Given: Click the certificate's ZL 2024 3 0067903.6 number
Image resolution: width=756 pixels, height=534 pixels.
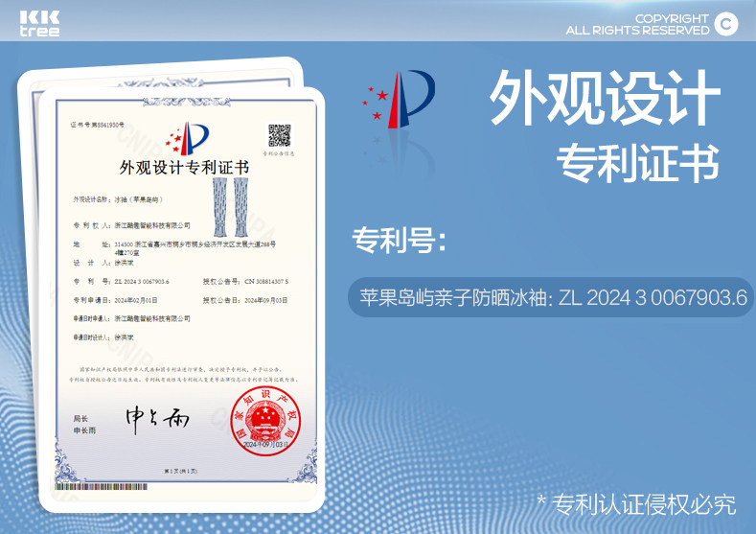Looking at the screenshot, I should [x=142, y=281].
